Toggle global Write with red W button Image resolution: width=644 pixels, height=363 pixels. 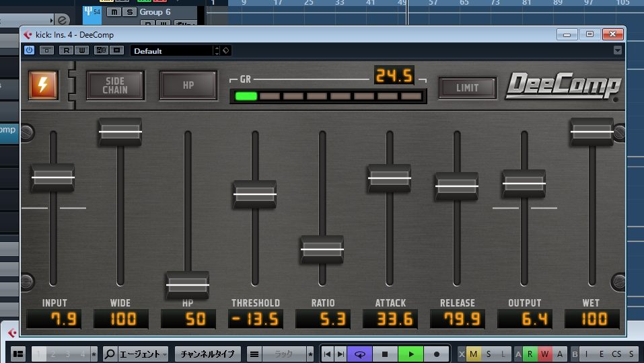(544, 354)
